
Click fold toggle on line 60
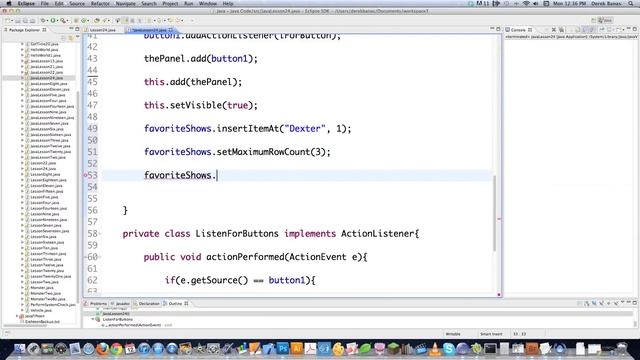[100, 257]
